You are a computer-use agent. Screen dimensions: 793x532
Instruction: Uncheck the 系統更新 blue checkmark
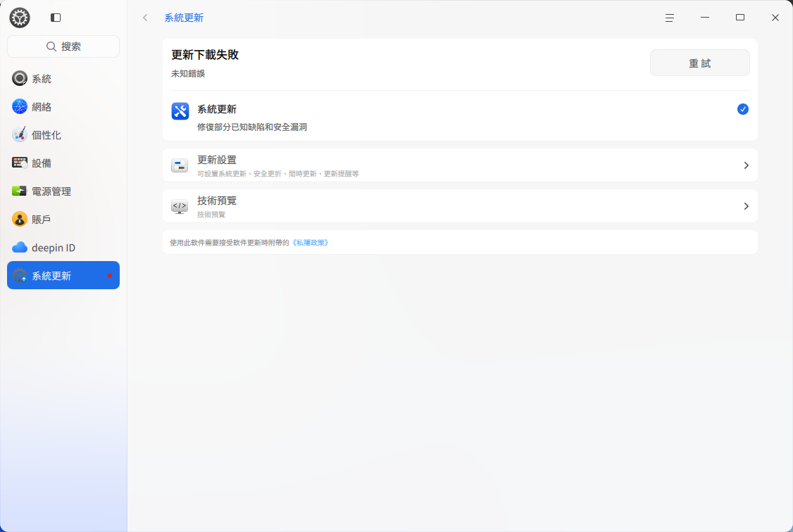click(x=743, y=109)
